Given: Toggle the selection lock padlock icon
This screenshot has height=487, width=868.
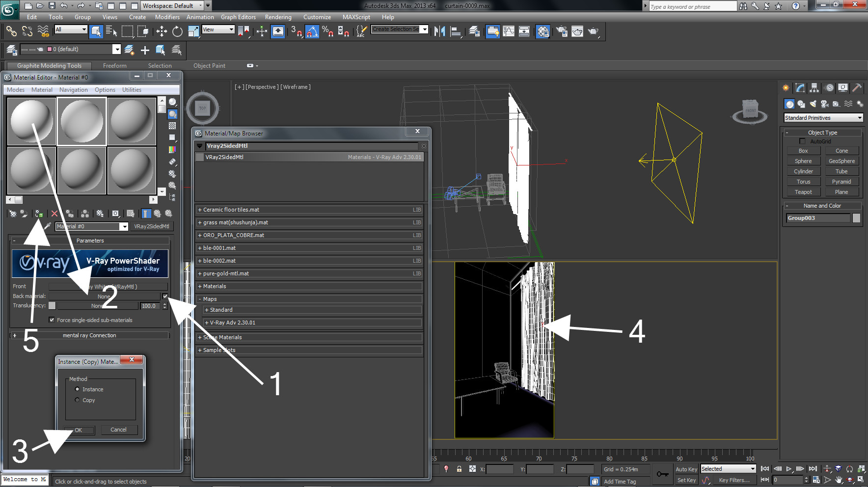Looking at the screenshot, I should click(459, 469).
